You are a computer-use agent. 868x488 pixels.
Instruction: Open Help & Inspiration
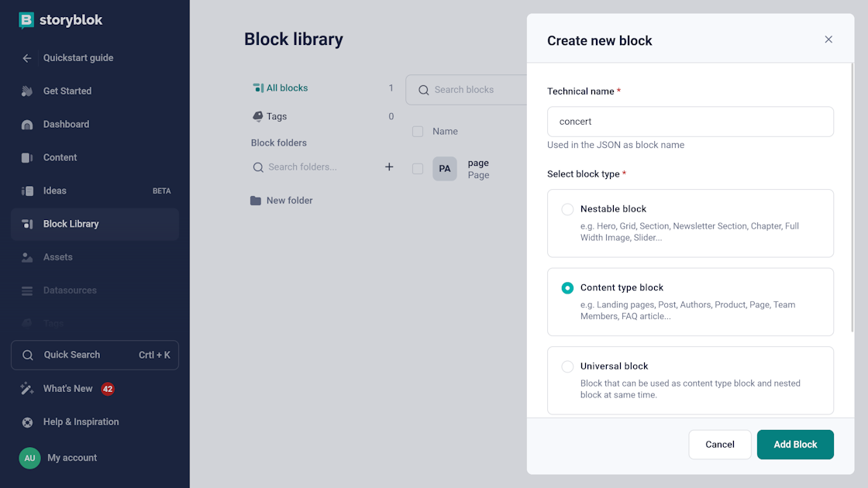tap(81, 421)
